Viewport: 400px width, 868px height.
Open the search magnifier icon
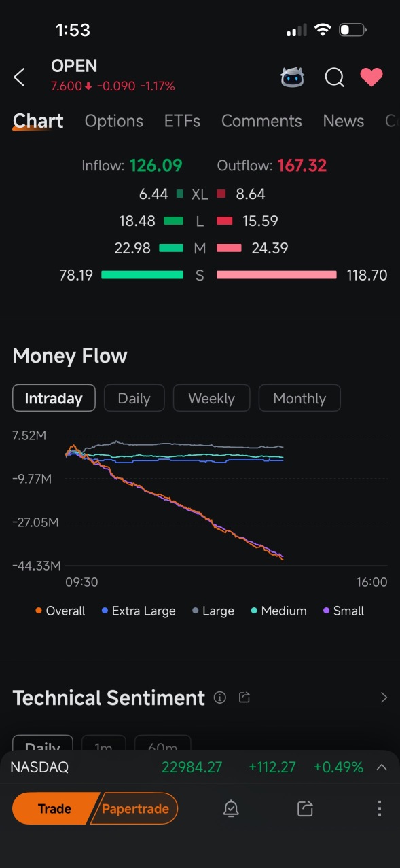(334, 77)
